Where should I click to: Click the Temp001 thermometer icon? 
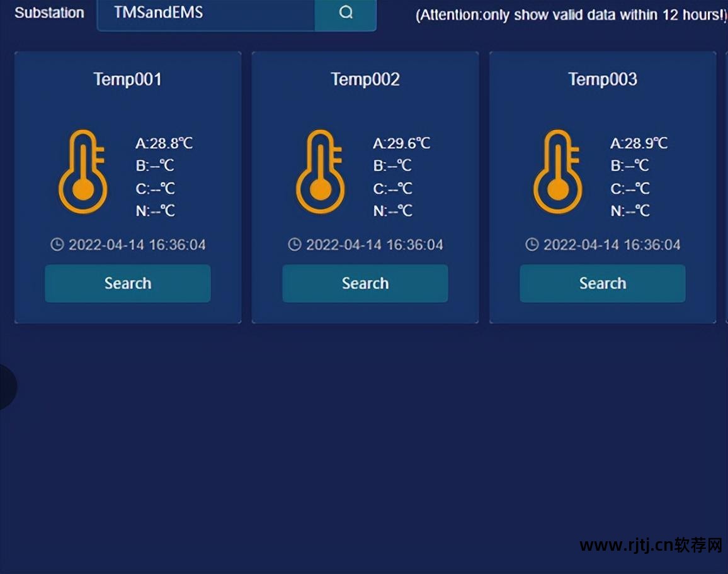83,172
